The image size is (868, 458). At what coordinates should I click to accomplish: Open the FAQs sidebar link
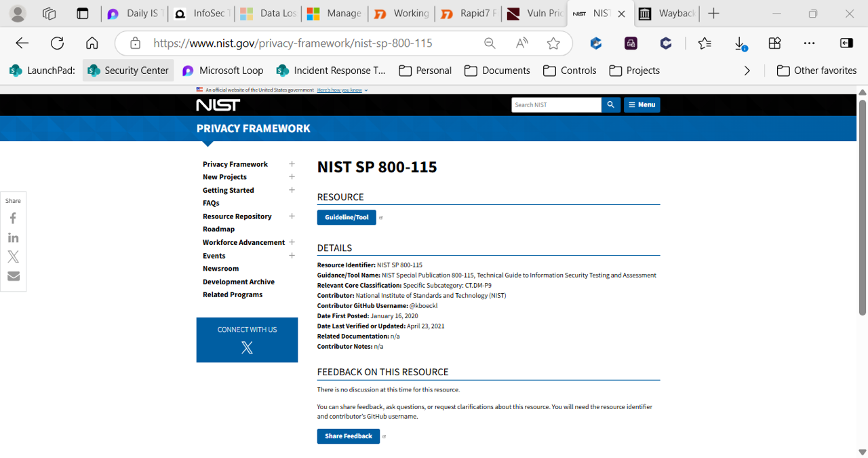click(211, 203)
